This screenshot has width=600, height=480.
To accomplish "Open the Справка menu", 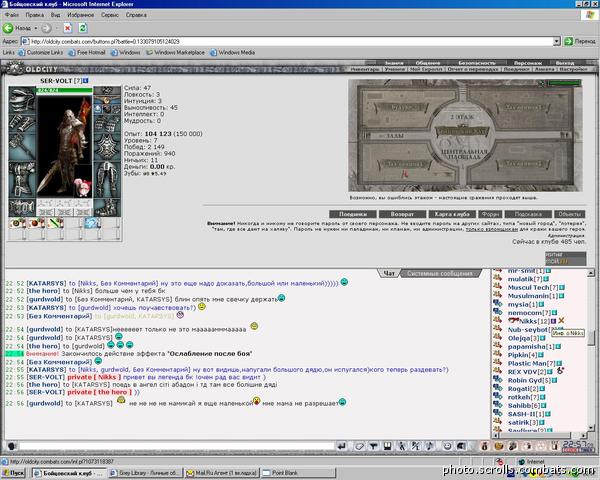I will 136,15.
